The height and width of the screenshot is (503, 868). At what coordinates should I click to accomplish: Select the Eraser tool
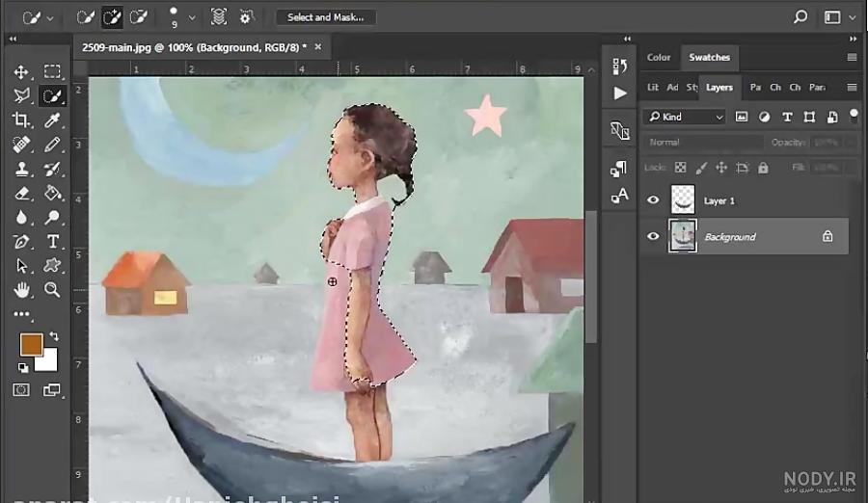tap(21, 193)
